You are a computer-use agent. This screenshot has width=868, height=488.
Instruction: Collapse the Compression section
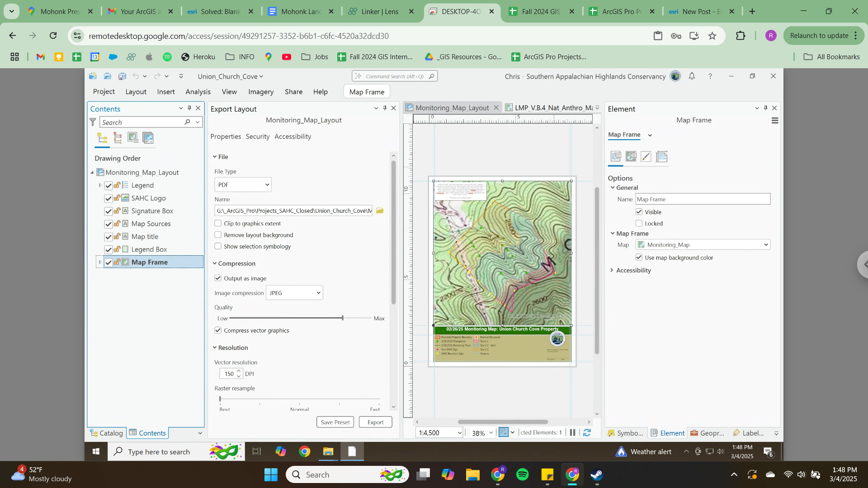click(215, 263)
